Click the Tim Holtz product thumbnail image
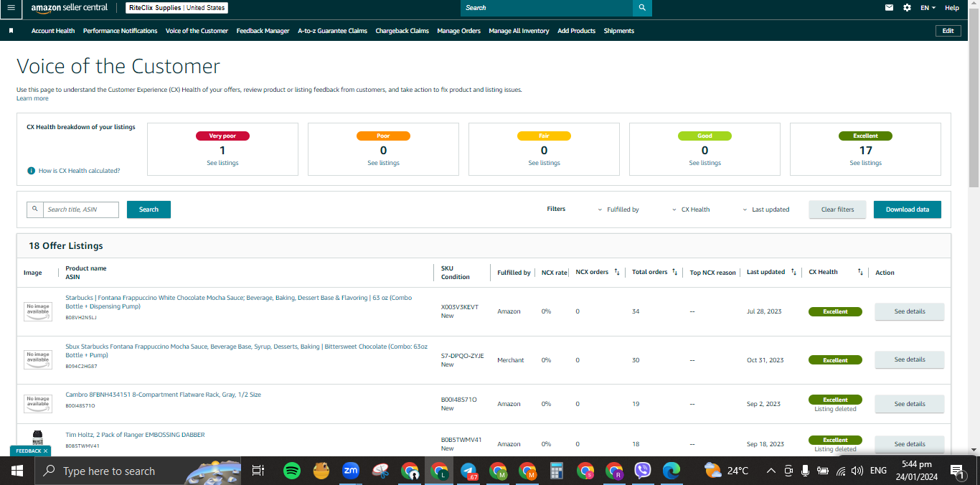This screenshot has width=980, height=485. [x=38, y=438]
